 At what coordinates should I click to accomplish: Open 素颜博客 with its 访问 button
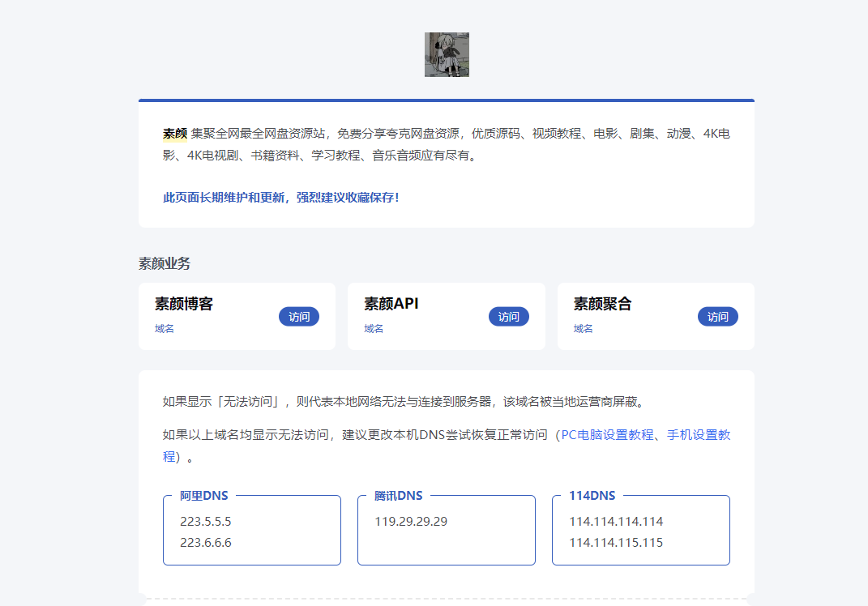[300, 317]
